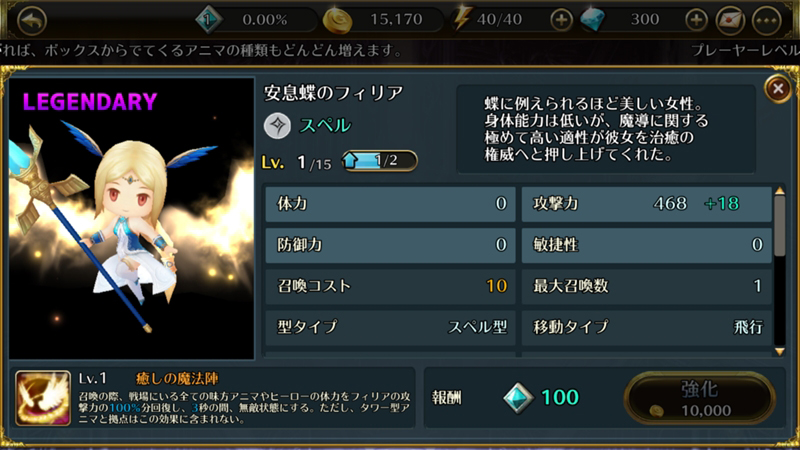Tap the player level diamond badge
800x450 pixels.
pos(208,20)
